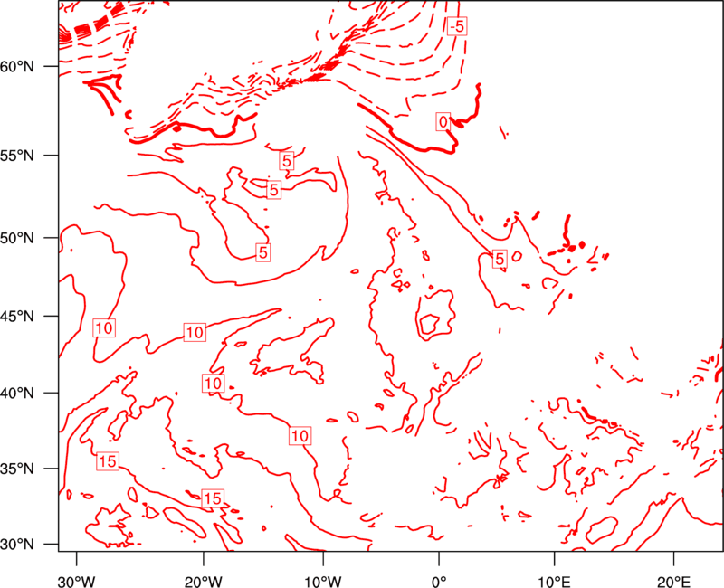Select the 10°E longitude axis label

554,581
